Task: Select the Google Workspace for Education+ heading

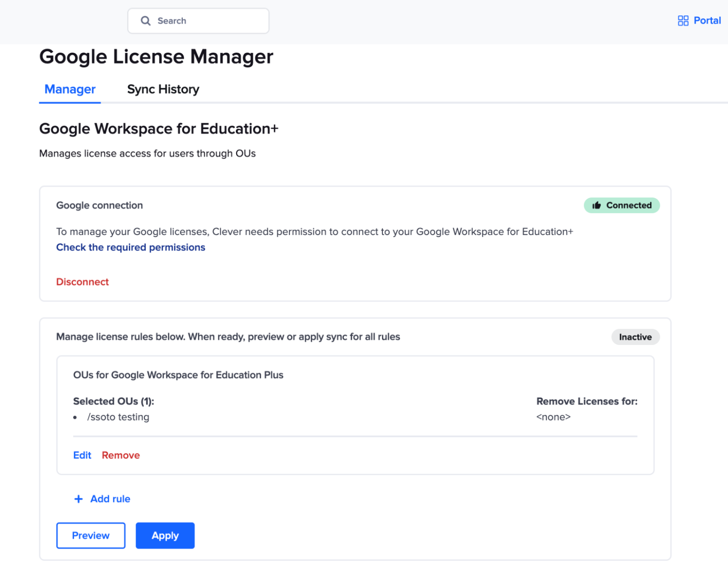Action: [x=159, y=129]
